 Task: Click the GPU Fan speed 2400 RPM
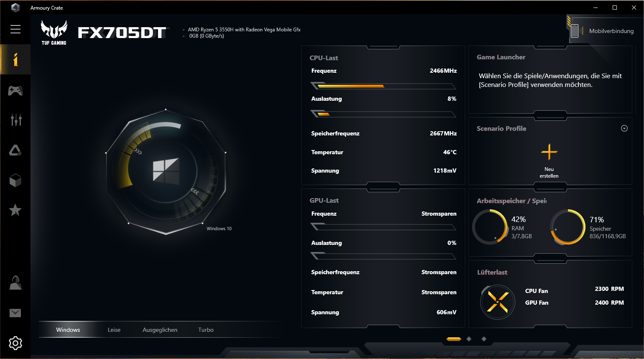tap(609, 303)
